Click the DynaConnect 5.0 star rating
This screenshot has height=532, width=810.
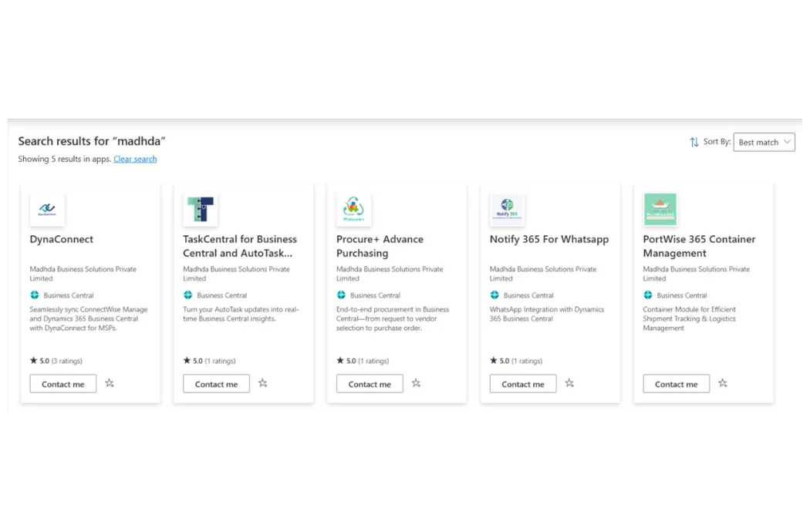click(x=56, y=361)
